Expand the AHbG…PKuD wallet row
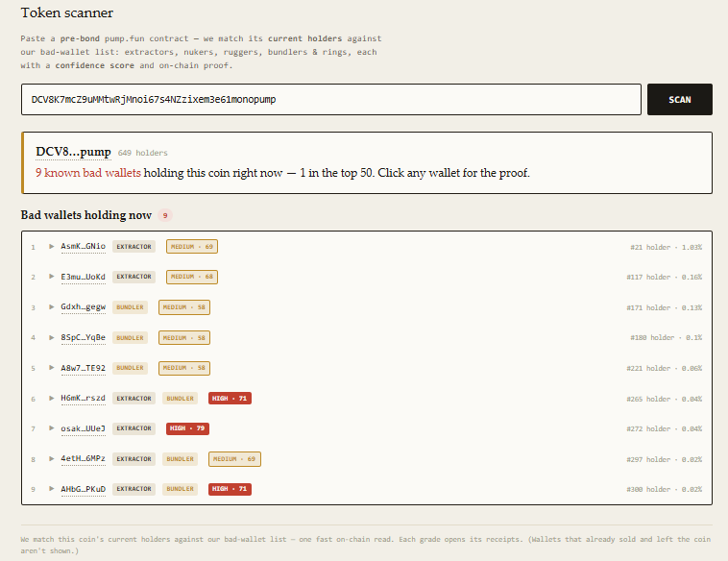The width and height of the screenshot is (728, 561). click(x=52, y=489)
